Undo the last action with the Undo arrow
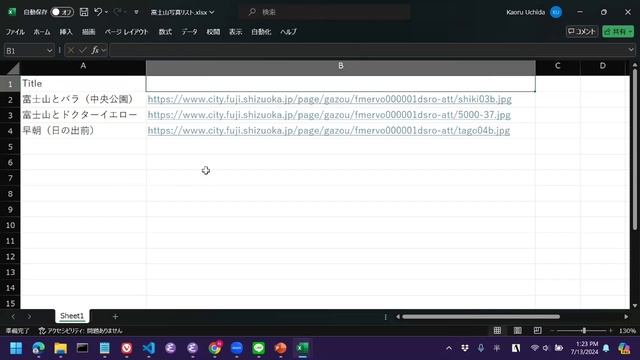Viewport: 640px width, 360px height. [x=98, y=12]
